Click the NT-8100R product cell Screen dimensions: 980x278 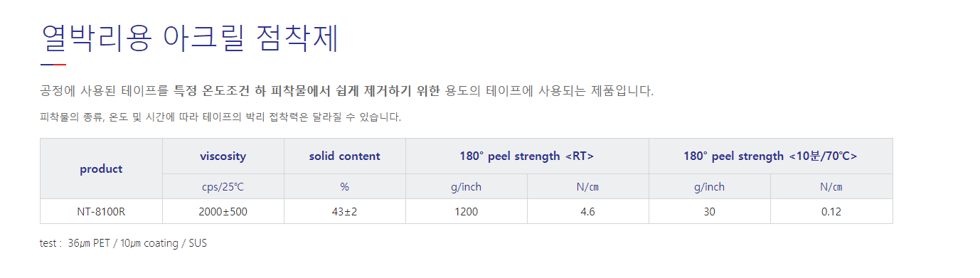(101, 211)
